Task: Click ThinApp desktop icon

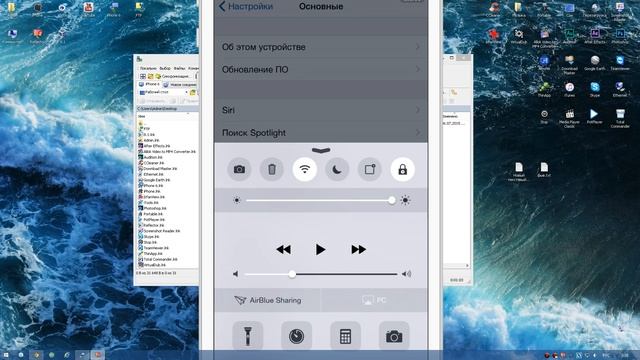Action: pyautogui.click(x=544, y=89)
